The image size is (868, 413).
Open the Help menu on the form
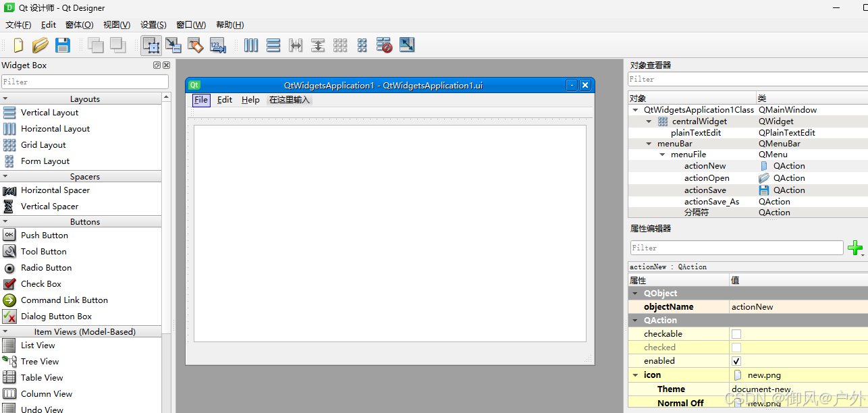point(250,100)
